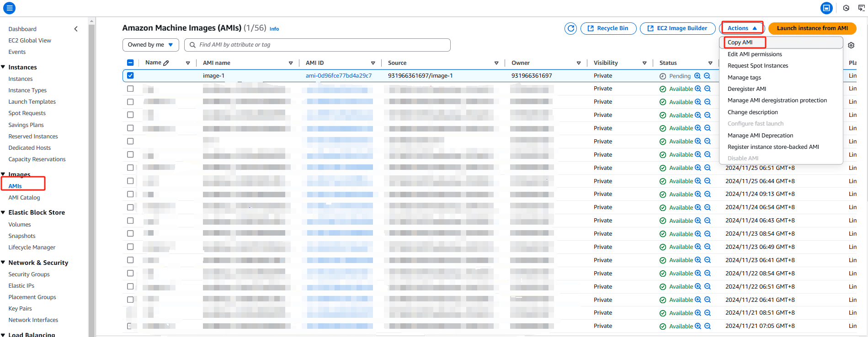Tick checkbox of the 2024/11/24 09:13 row

pos(130,194)
